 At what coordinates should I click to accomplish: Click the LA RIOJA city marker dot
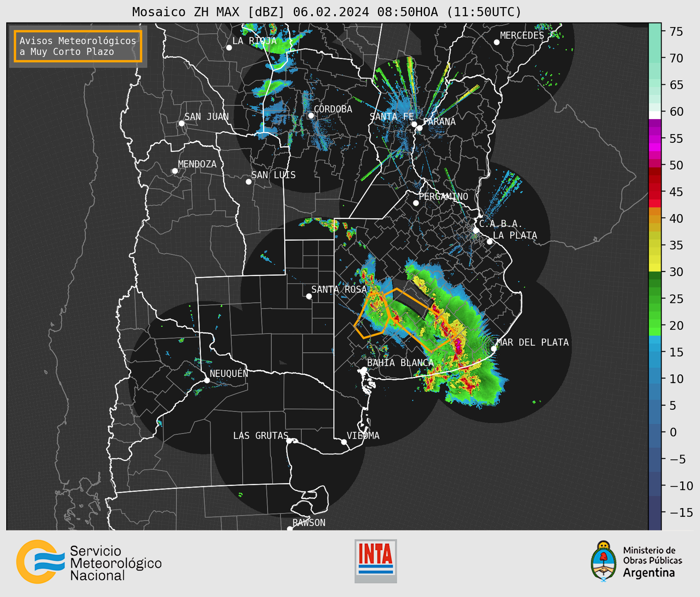(229, 48)
